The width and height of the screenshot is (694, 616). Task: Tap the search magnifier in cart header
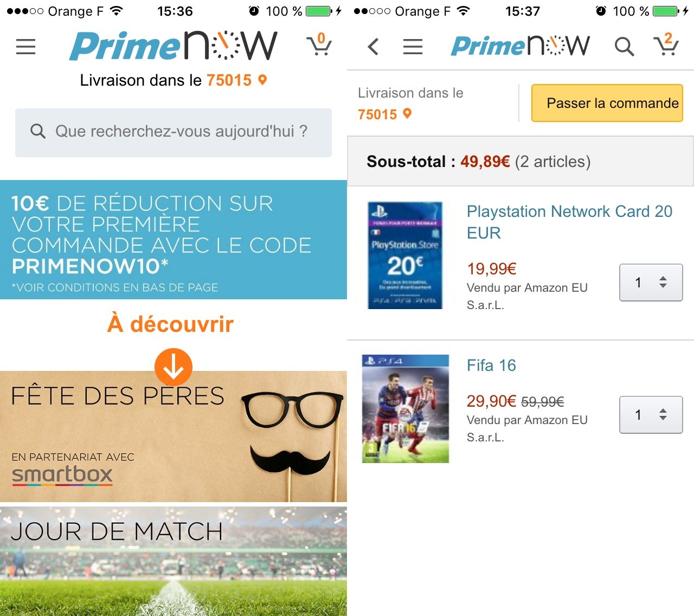point(624,47)
